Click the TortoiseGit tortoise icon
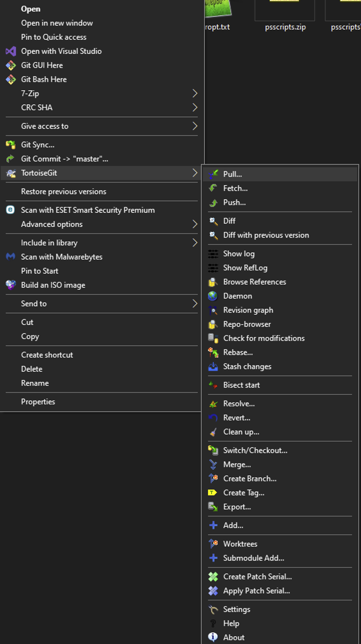 [x=11, y=173]
